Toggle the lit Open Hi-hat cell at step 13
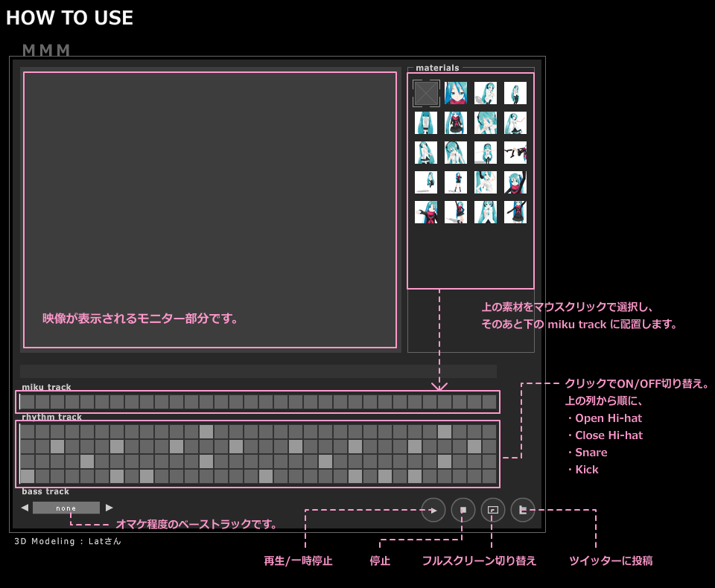This screenshot has width=715, height=588. (x=206, y=432)
